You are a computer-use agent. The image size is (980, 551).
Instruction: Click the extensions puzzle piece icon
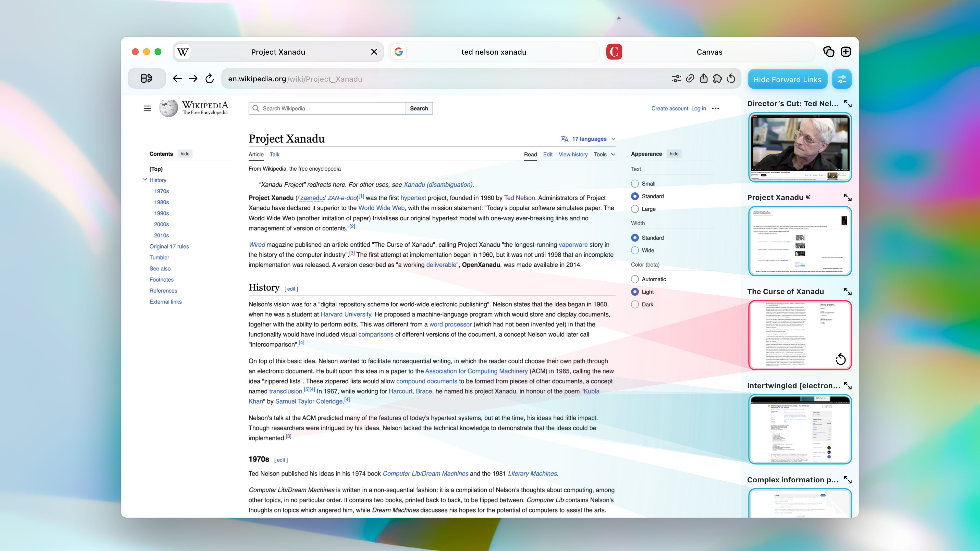point(717,79)
